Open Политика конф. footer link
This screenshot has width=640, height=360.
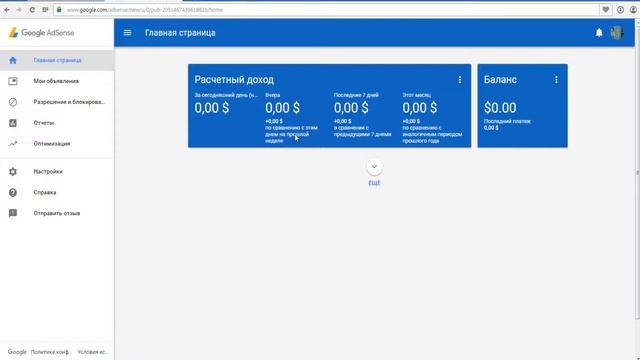(51, 352)
